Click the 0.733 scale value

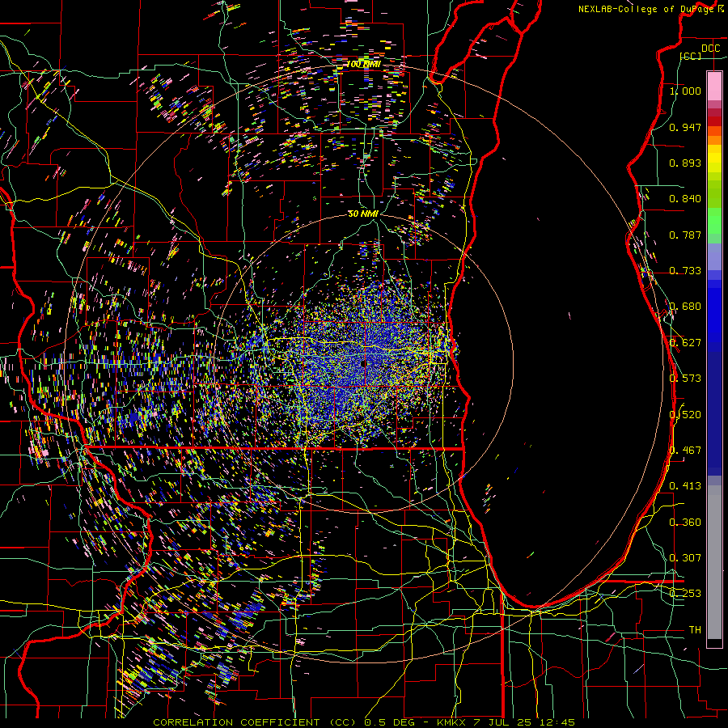point(685,271)
